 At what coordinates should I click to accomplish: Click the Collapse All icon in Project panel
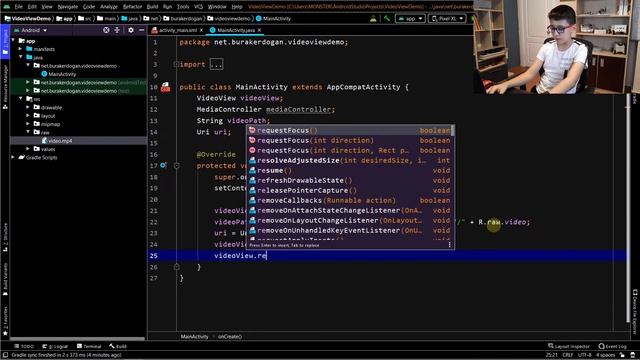[117, 30]
